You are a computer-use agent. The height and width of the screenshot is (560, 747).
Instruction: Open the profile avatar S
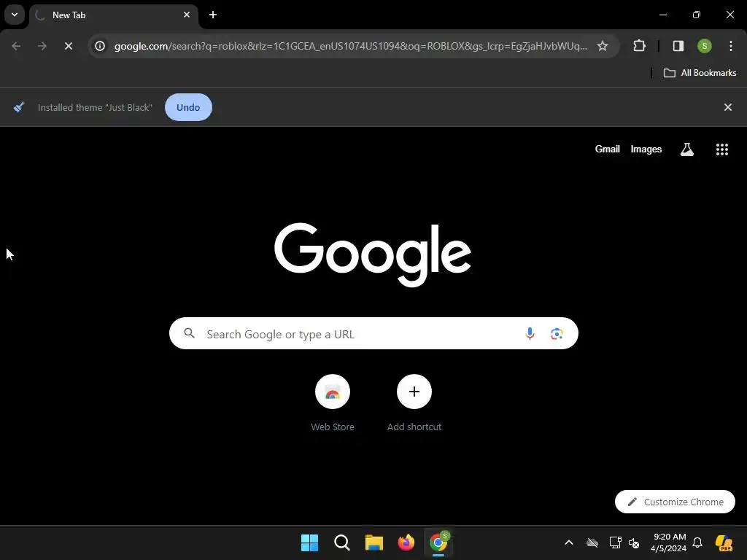pyautogui.click(x=705, y=46)
